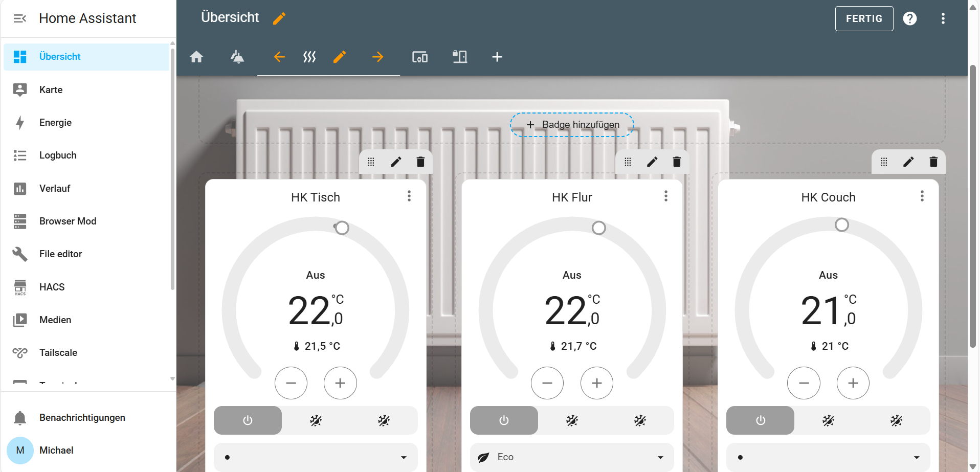Open the Energie sidebar item
The height and width of the screenshot is (472, 980).
tap(55, 123)
